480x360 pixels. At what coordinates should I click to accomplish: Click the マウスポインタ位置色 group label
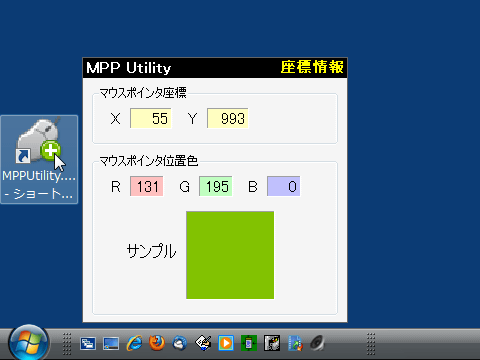[149, 161]
